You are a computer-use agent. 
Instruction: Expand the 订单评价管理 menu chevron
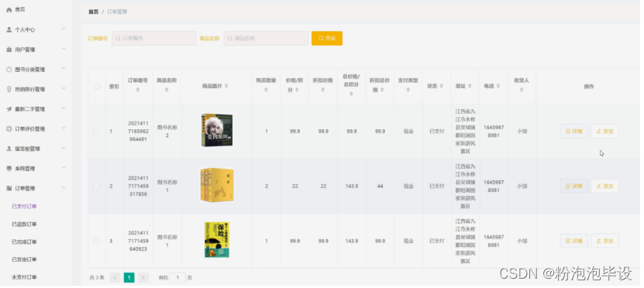point(64,129)
